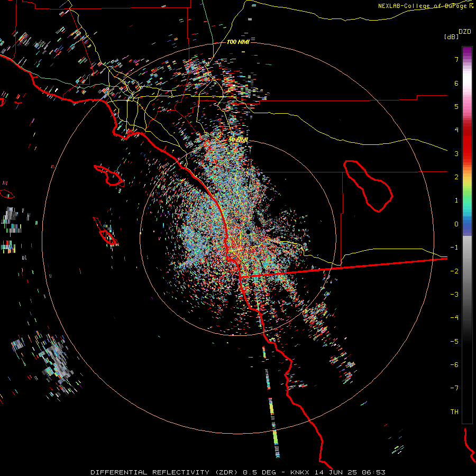Click the -2 value on color scale
476x476 pixels.
click(454, 271)
